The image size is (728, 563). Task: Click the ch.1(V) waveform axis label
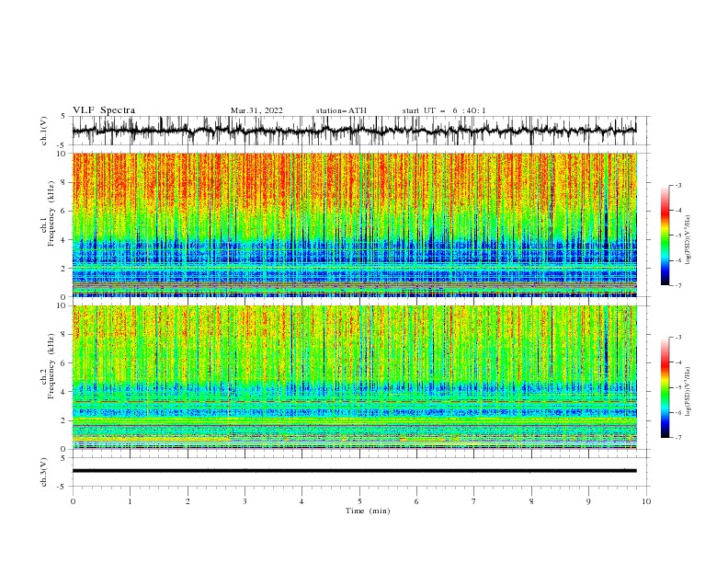tap(44, 131)
